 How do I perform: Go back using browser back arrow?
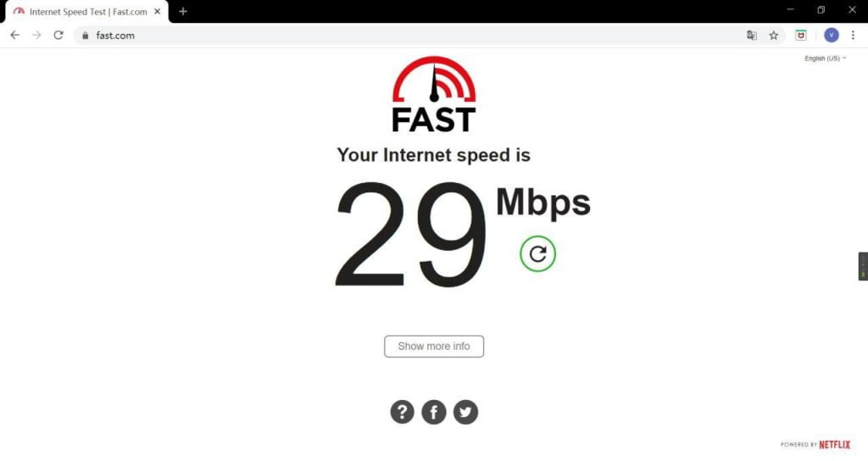15,36
